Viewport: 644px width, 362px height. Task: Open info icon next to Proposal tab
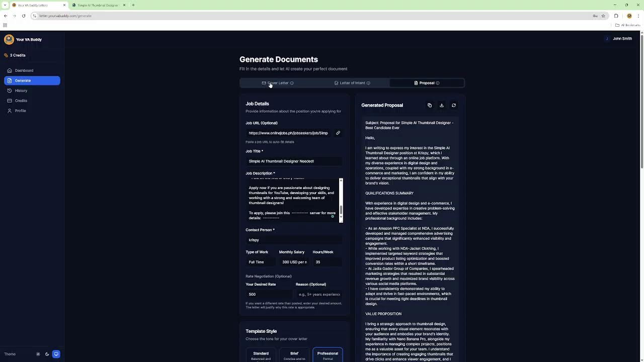[x=438, y=83]
